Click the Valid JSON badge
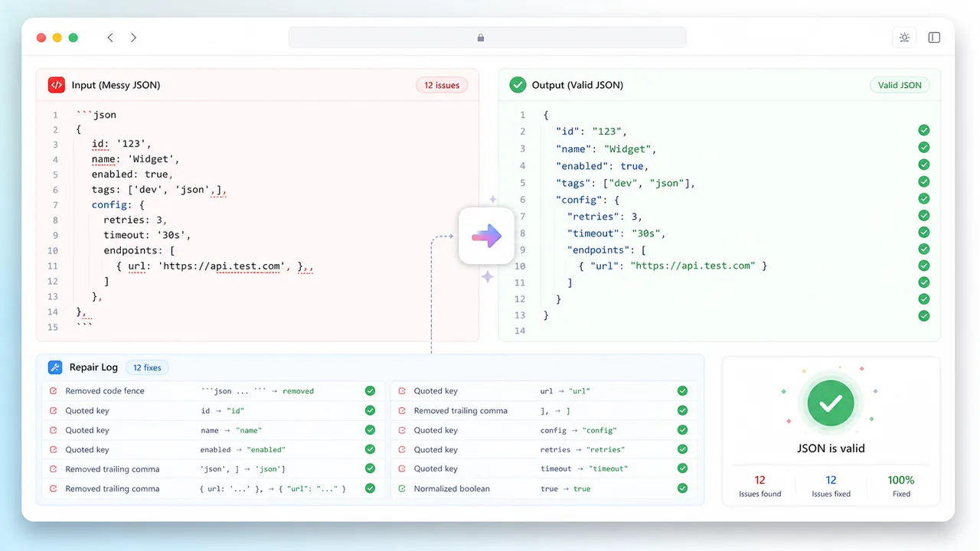 click(x=900, y=85)
